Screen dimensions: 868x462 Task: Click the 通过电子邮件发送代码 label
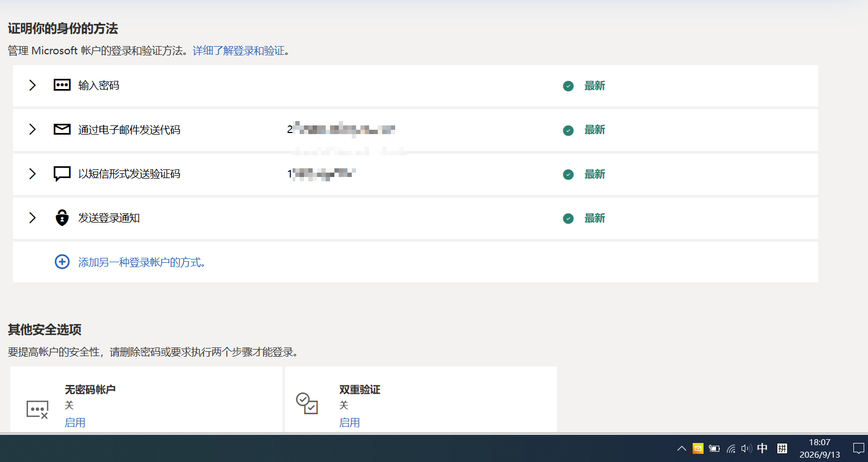129,130
